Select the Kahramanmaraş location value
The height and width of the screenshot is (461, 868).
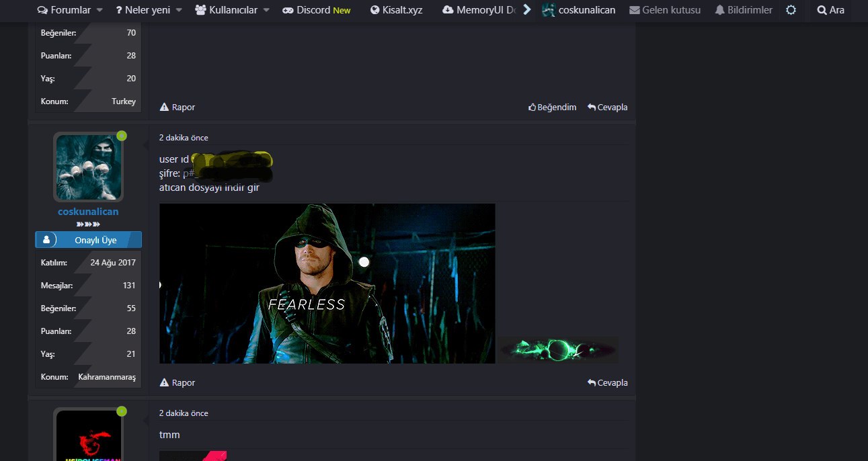(x=107, y=377)
